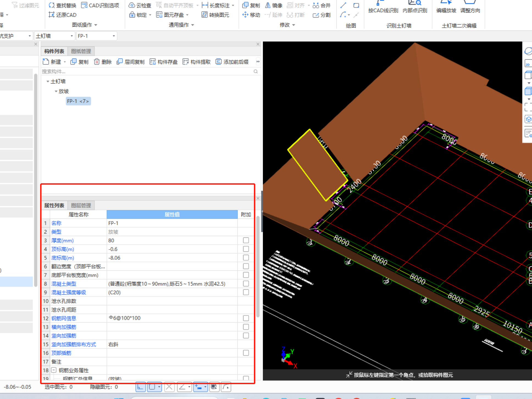This screenshot has height=399, width=532.
Task: Click the cross-shaped snap icon in status bar
Action: 169,387
